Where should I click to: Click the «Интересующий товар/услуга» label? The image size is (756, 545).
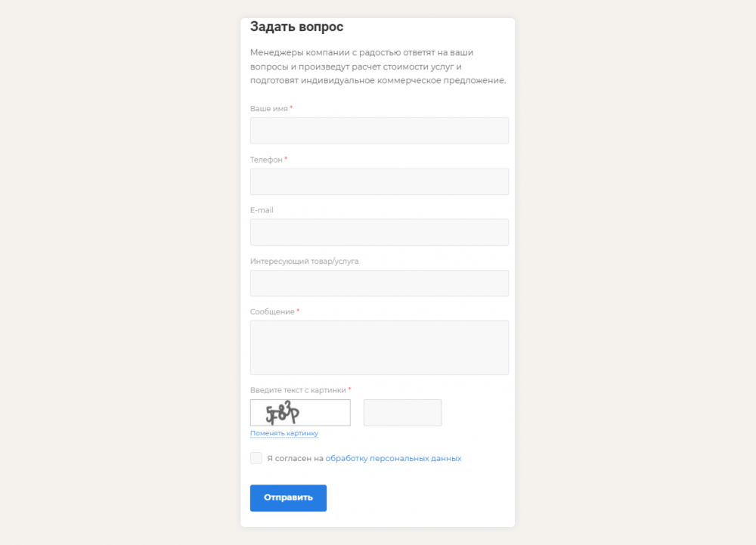(304, 262)
